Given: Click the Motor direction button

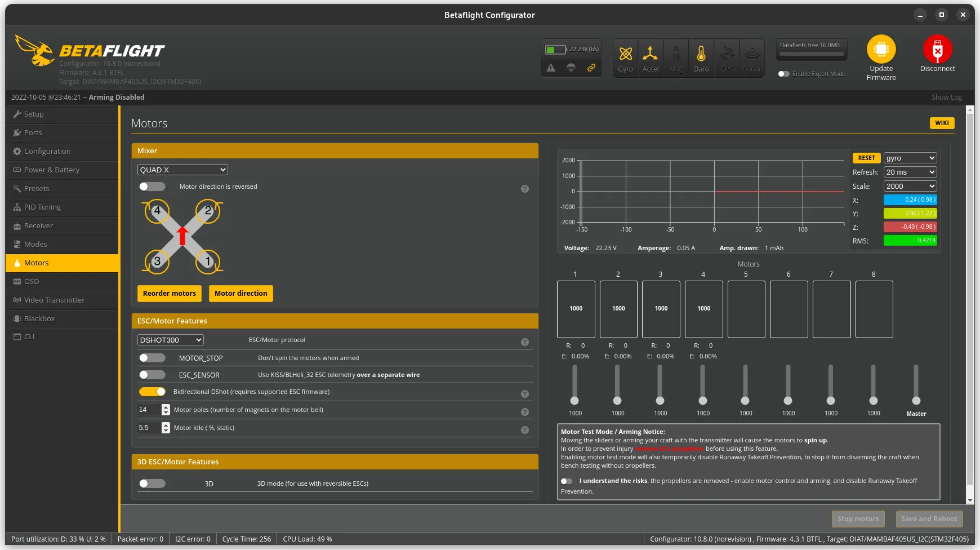Looking at the screenshot, I should coord(241,294).
